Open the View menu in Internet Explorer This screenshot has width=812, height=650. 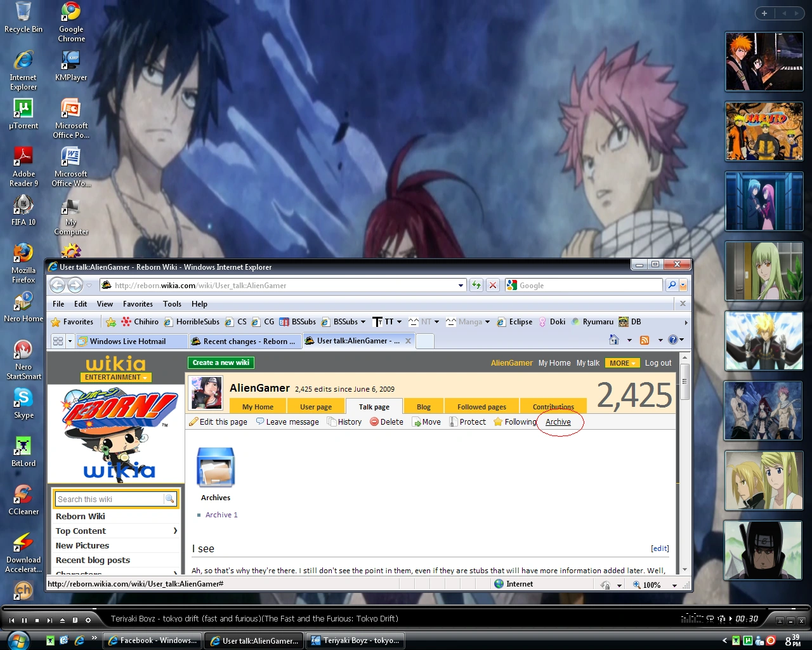click(105, 304)
